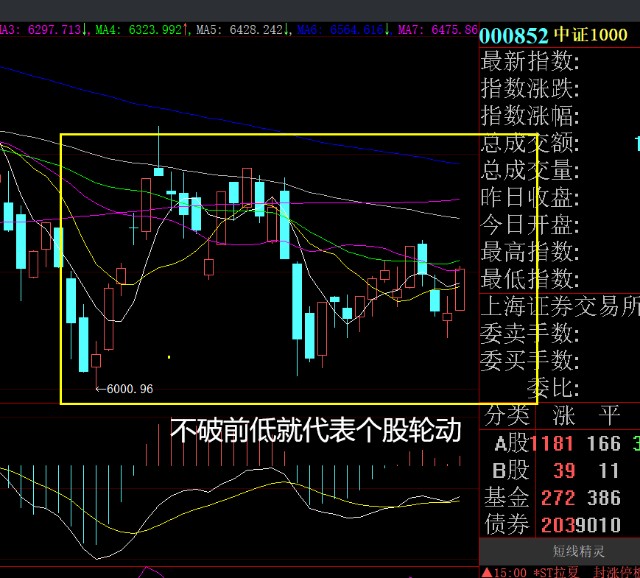Viewport: 640px width, 578px height.
Task: Open the 短线精灵 panel tab
Action: pyautogui.click(x=578, y=551)
